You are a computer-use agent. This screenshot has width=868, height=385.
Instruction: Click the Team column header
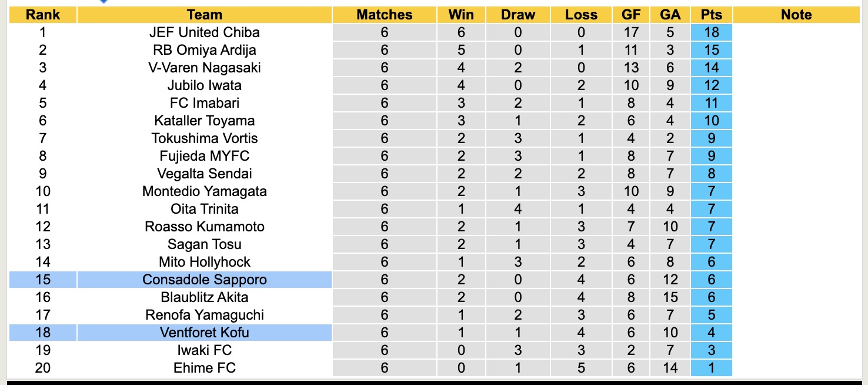tap(204, 15)
